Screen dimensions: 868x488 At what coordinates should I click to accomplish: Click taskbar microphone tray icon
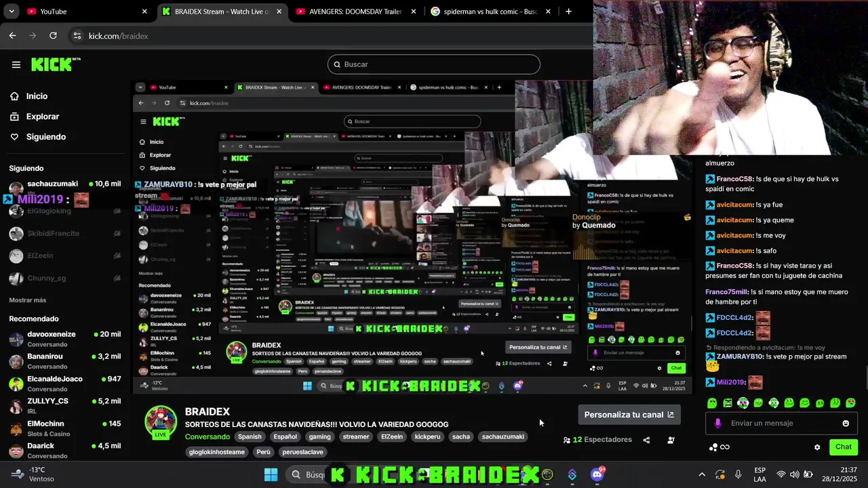coord(738,474)
